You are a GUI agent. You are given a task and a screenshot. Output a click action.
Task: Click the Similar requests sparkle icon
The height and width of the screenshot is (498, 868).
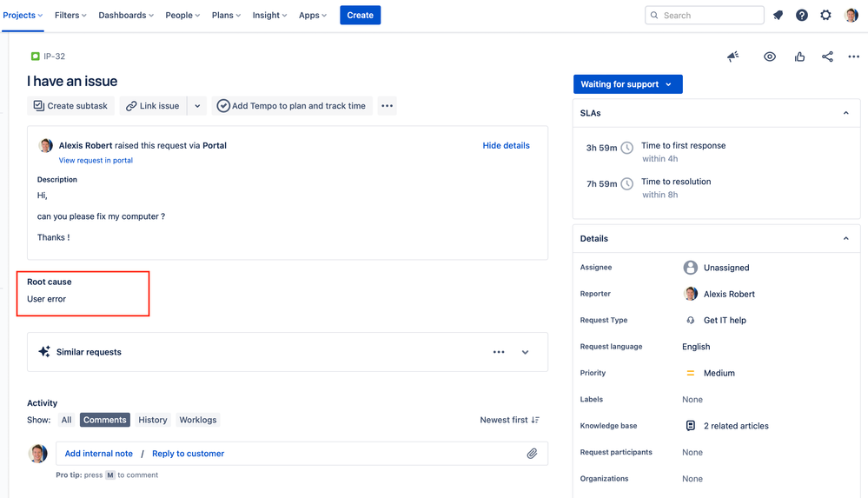(44, 352)
